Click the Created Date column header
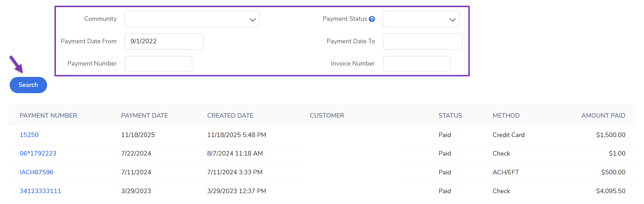Screen dimensions: 644x204 (230, 116)
